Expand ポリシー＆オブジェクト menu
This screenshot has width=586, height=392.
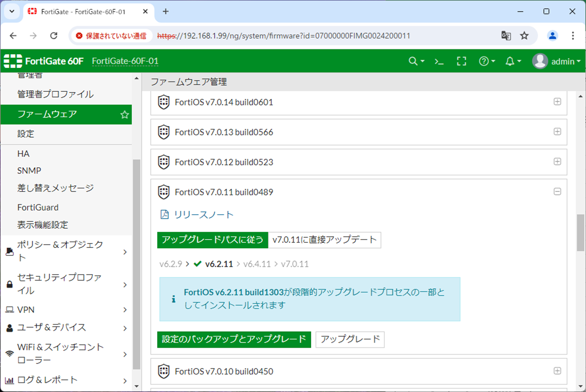point(66,251)
